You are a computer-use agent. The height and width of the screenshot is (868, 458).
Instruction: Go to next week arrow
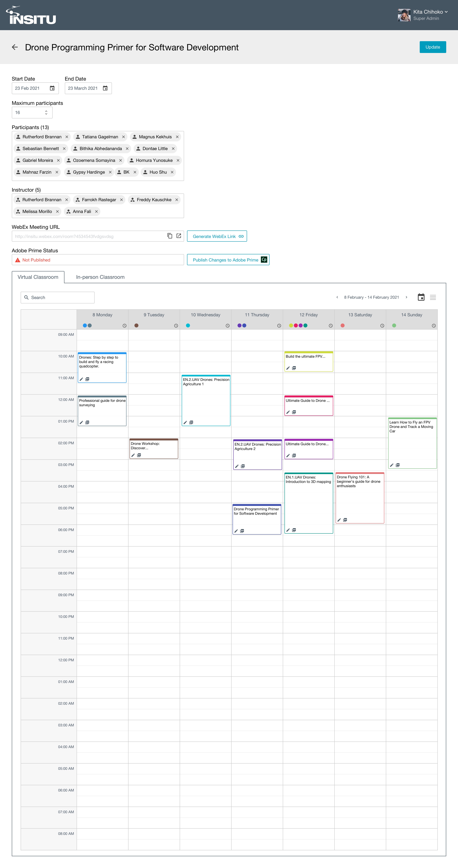(406, 297)
